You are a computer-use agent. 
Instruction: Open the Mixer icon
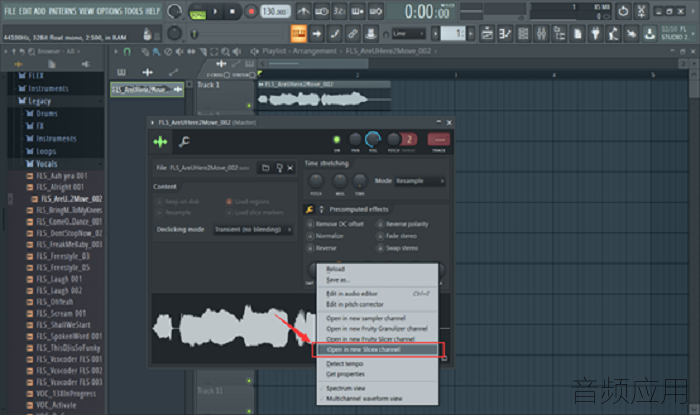tap(541, 33)
